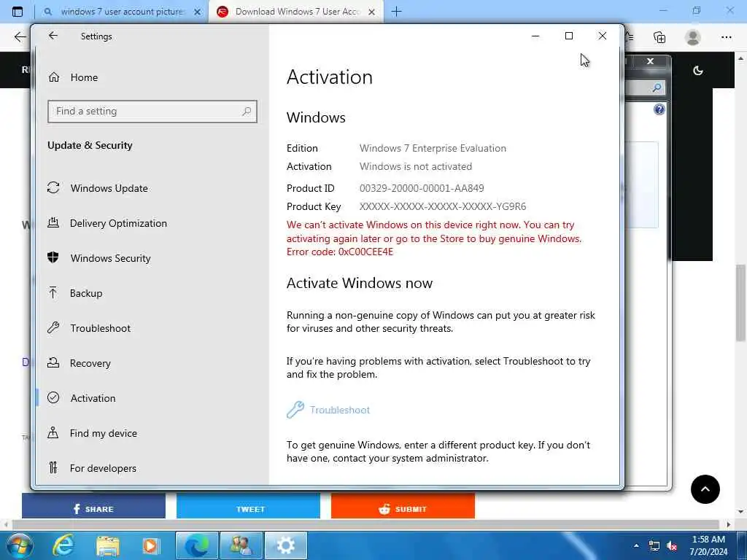Click the search magnifier icon in the background window
The height and width of the screenshot is (560, 747).
point(657,87)
